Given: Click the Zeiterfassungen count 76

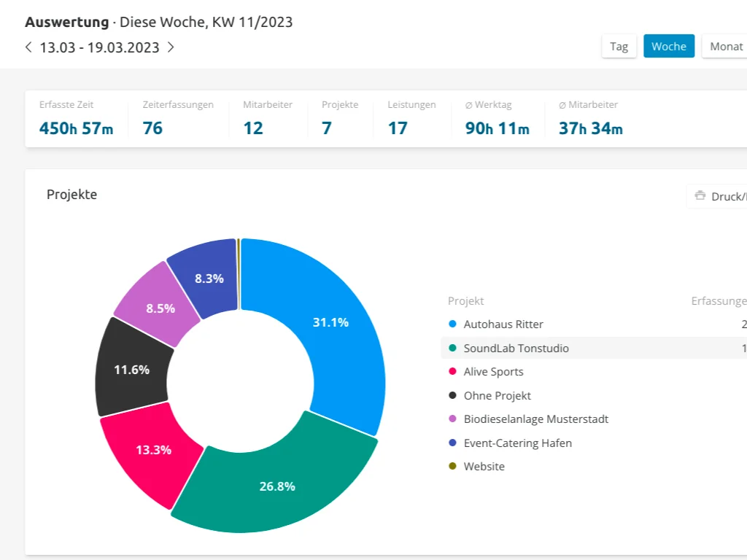Looking at the screenshot, I should click(x=152, y=128).
